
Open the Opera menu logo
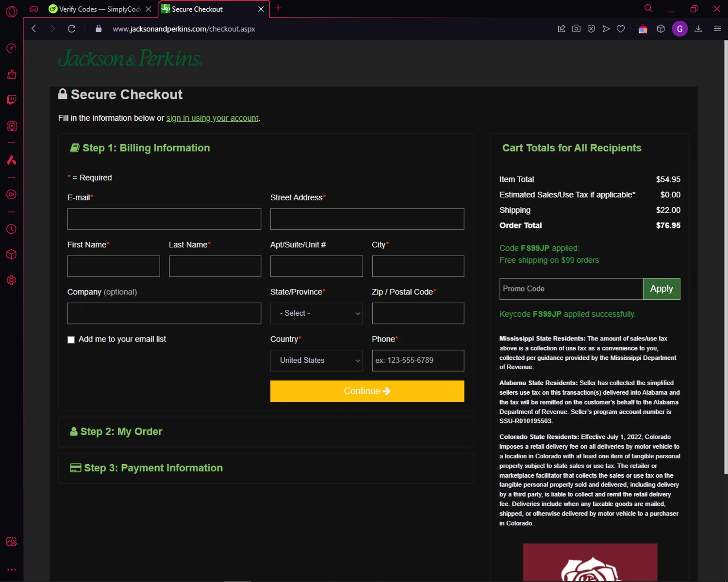(12, 11)
